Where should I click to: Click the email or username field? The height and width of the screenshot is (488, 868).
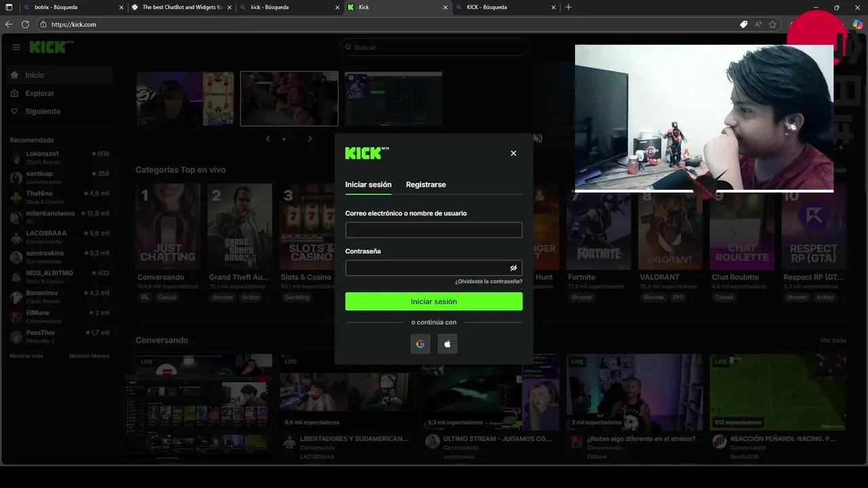click(x=434, y=230)
